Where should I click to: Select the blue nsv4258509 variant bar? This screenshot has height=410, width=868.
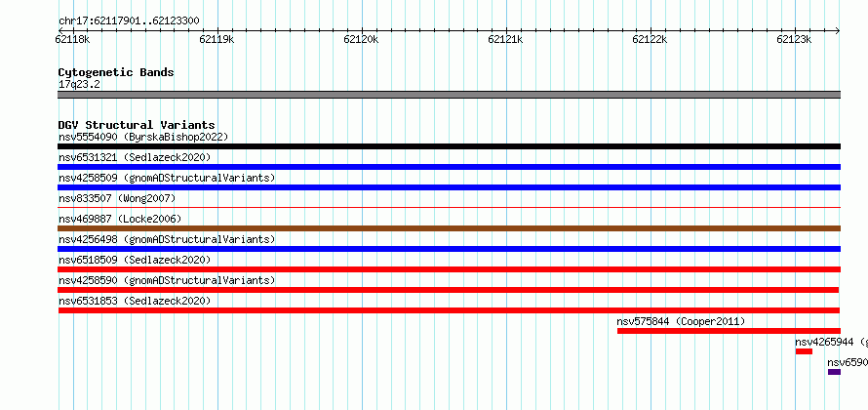click(x=449, y=187)
